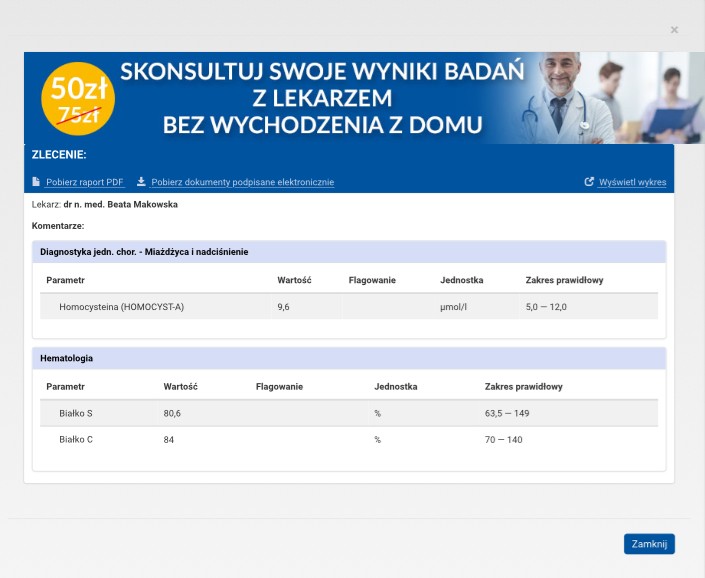This screenshot has height=578, width=705.
Task: Click the Homocysteina value 9,6
Action: click(283, 307)
